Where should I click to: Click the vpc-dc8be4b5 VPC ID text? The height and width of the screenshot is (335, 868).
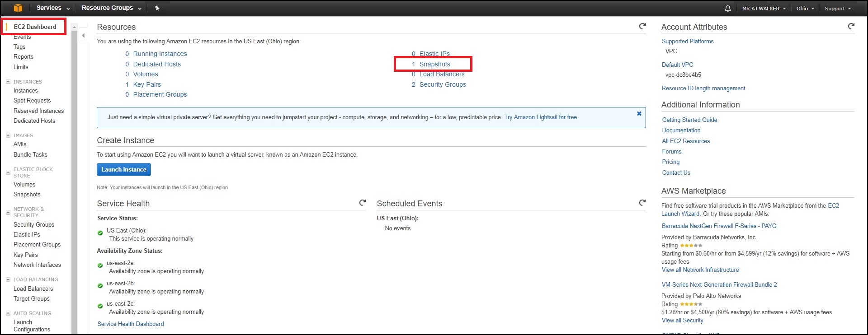683,75
